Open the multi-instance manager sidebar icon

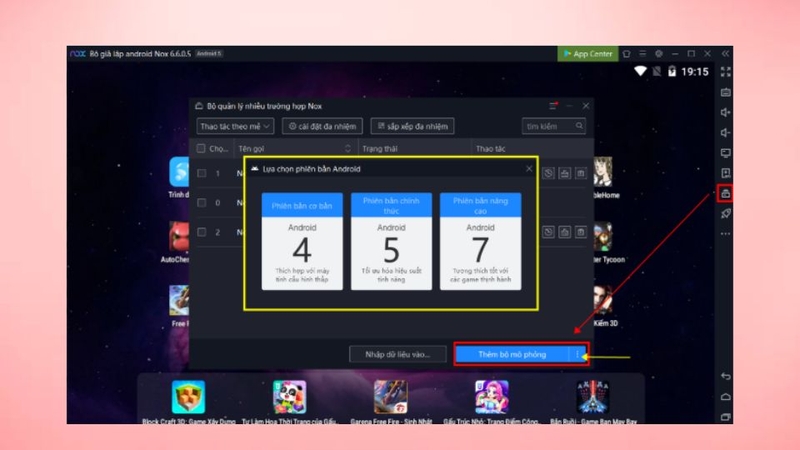click(726, 193)
